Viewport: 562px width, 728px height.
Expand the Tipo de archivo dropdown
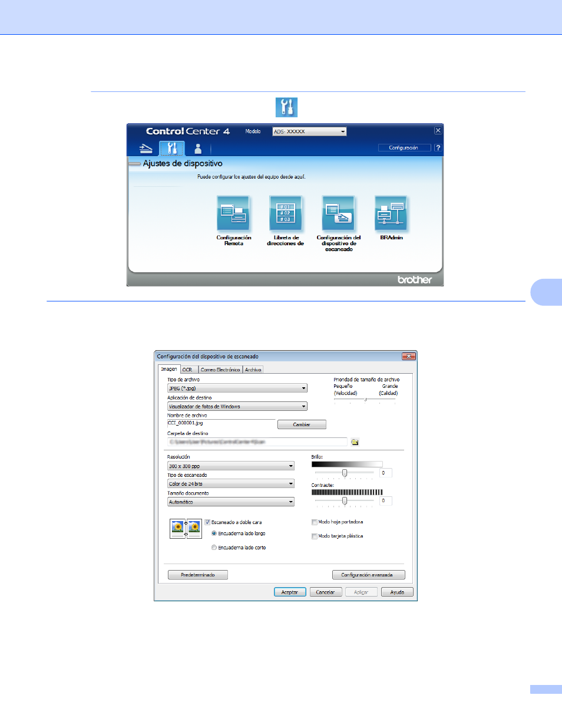point(237,388)
